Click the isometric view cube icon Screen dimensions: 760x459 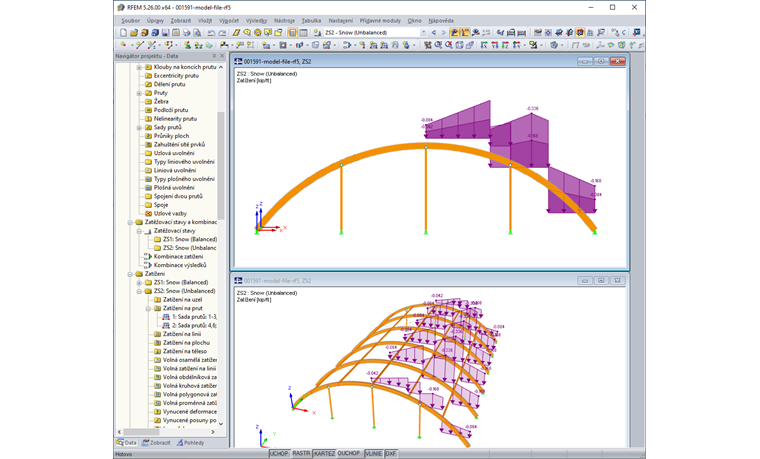(x=459, y=45)
